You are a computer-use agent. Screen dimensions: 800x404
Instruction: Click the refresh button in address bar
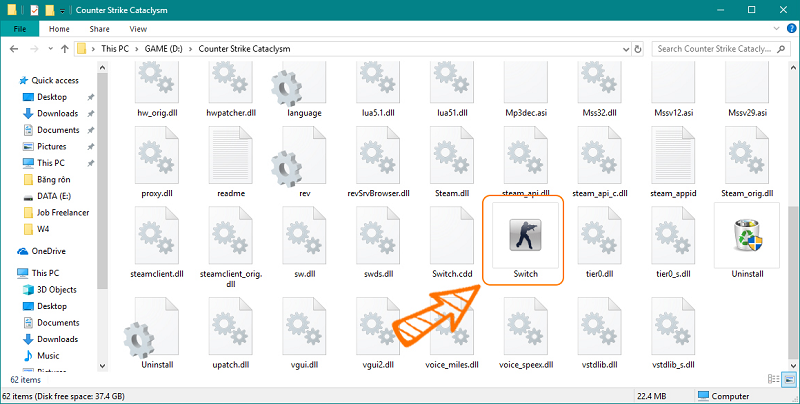tap(636, 49)
